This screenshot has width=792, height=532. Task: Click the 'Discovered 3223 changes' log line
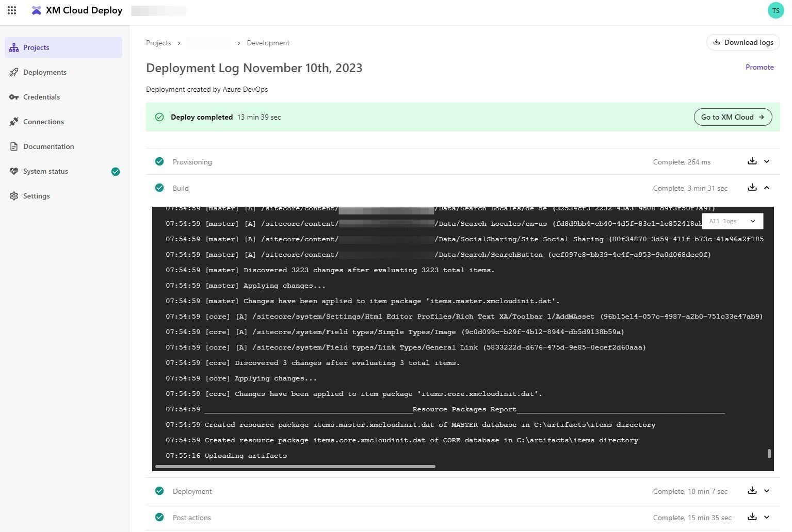pos(330,270)
